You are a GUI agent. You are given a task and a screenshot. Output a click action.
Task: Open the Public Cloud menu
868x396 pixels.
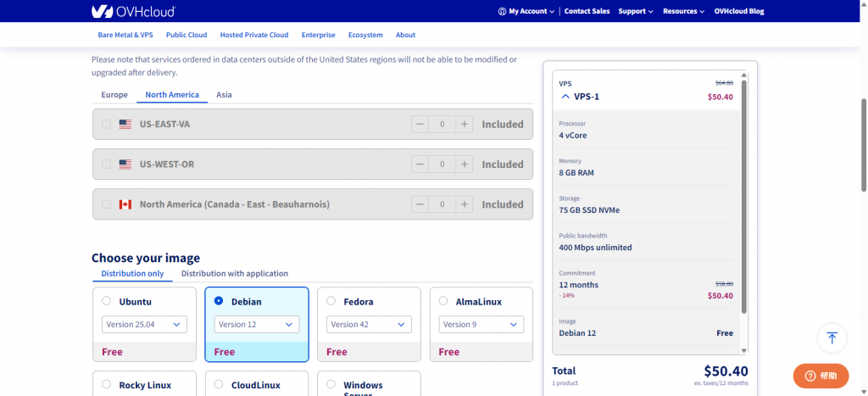(186, 35)
